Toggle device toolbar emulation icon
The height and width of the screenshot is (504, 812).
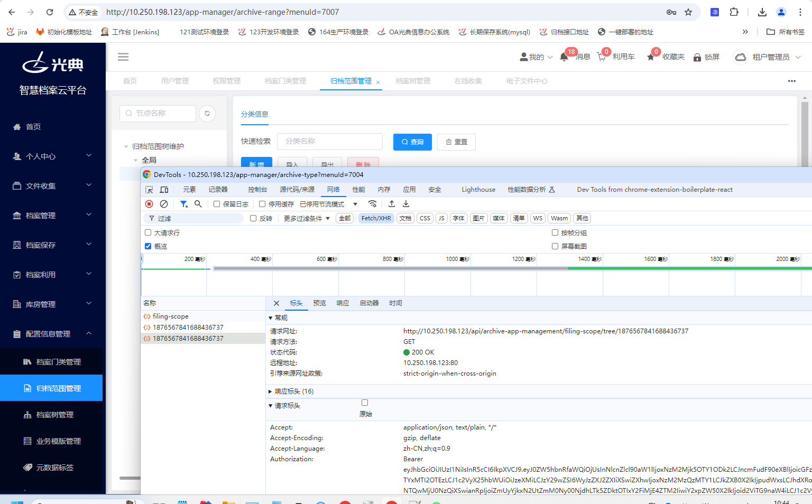tap(164, 190)
